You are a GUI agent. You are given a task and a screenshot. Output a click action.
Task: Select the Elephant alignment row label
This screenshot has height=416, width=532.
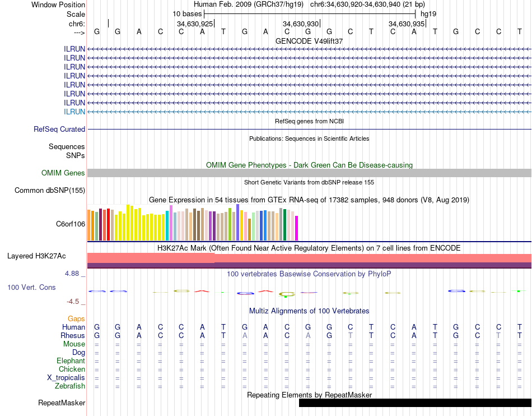coord(71,361)
